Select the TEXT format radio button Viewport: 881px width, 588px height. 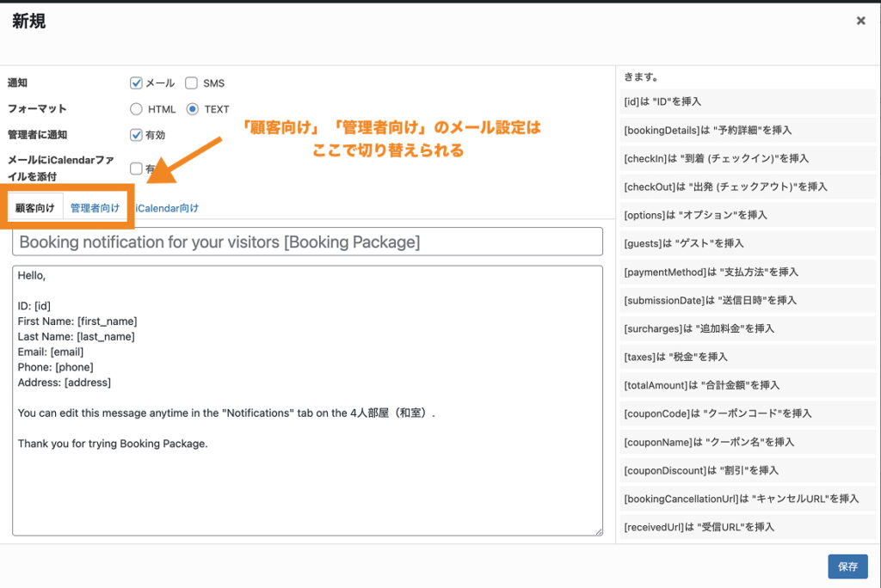pos(192,109)
